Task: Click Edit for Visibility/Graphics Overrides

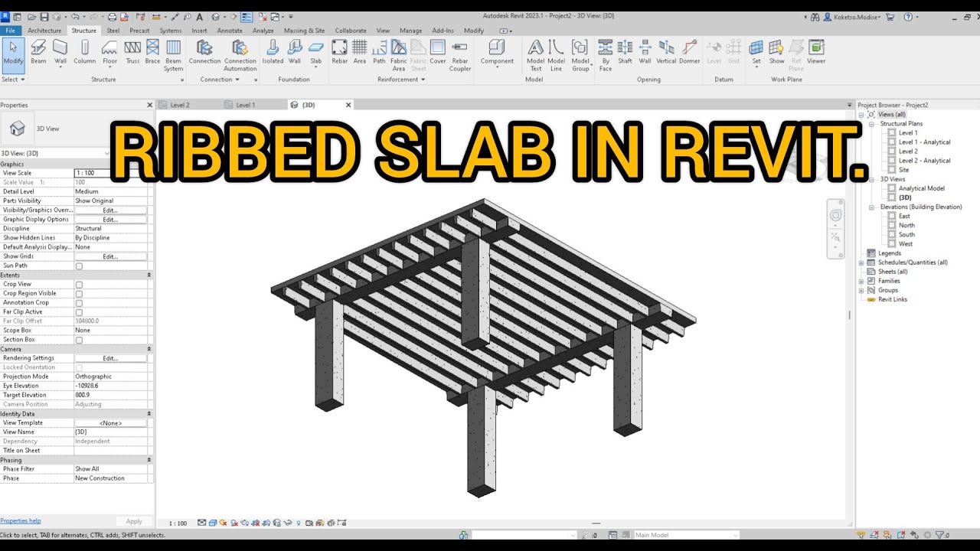Action: pyautogui.click(x=110, y=210)
